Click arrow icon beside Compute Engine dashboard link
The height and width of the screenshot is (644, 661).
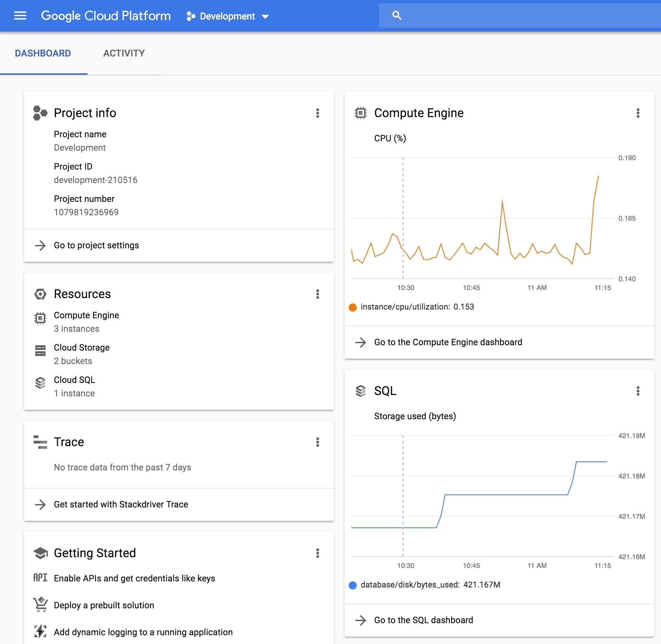(x=360, y=342)
